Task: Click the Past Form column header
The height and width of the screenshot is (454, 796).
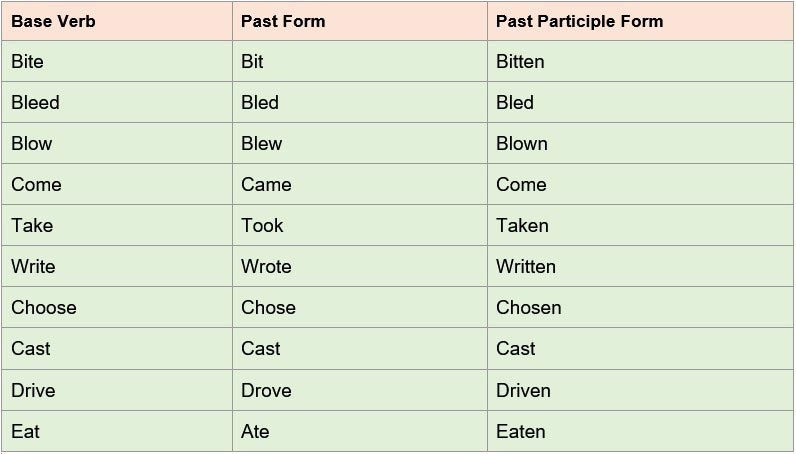Action: tap(283, 21)
